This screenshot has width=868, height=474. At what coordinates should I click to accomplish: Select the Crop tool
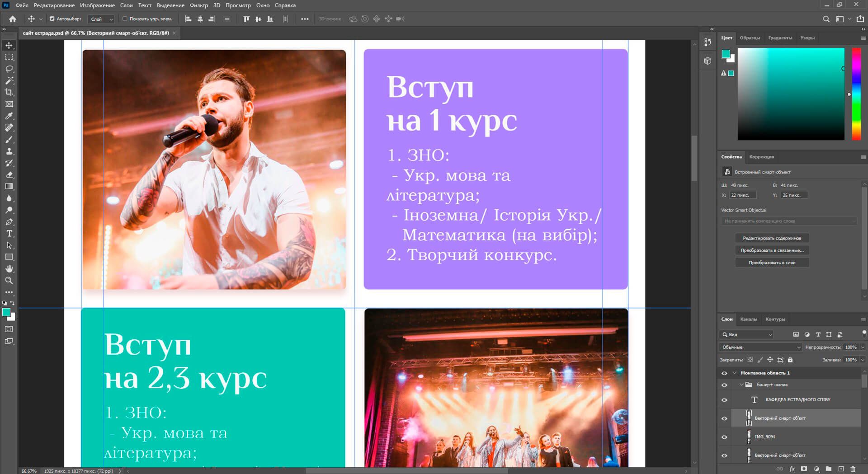point(9,92)
